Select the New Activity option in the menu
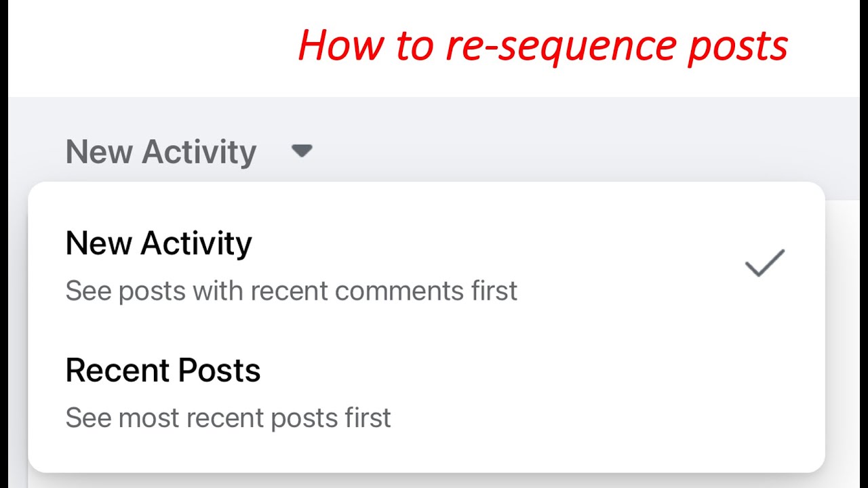Image resolution: width=868 pixels, height=488 pixels. [426, 265]
